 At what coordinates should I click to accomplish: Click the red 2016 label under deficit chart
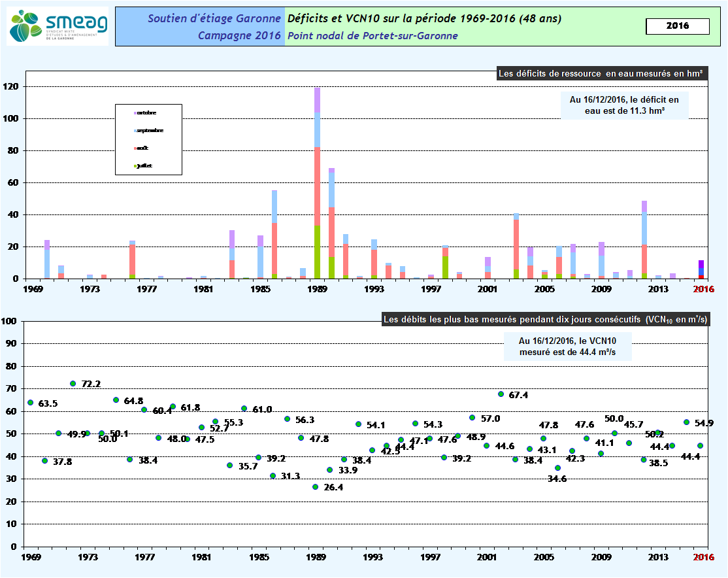point(703,288)
